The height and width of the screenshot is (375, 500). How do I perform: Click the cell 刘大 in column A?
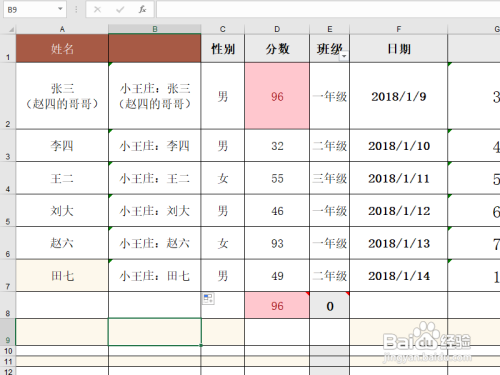(x=62, y=211)
